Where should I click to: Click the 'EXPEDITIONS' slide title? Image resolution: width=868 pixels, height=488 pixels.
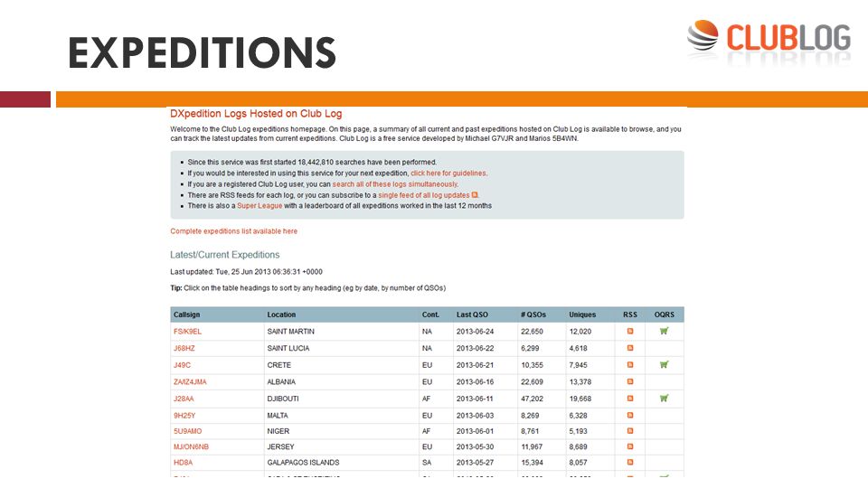point(202,52)
